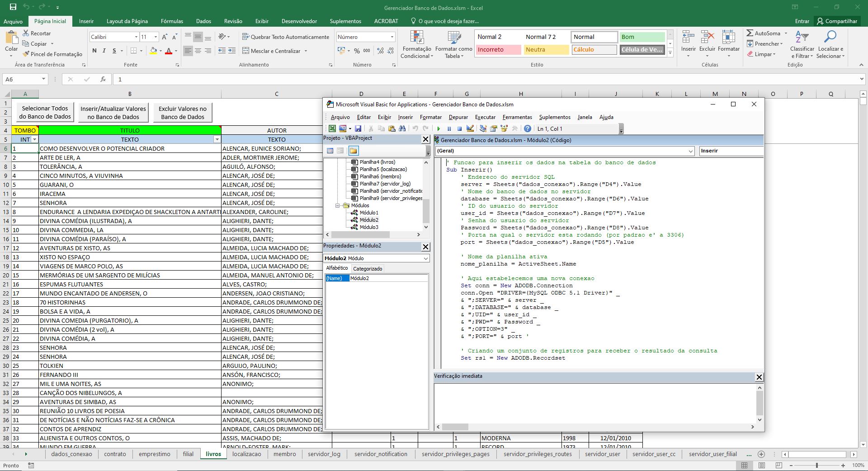The width and height of the screenshot is (868, 471).
Task: Toggle Quebrar Texto Automaticamente
Action: click(x=286, y=37)
